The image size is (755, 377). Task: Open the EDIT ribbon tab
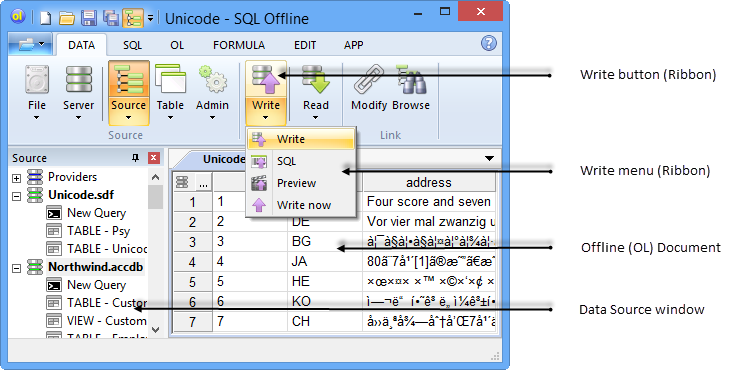[x=305, y=45]
